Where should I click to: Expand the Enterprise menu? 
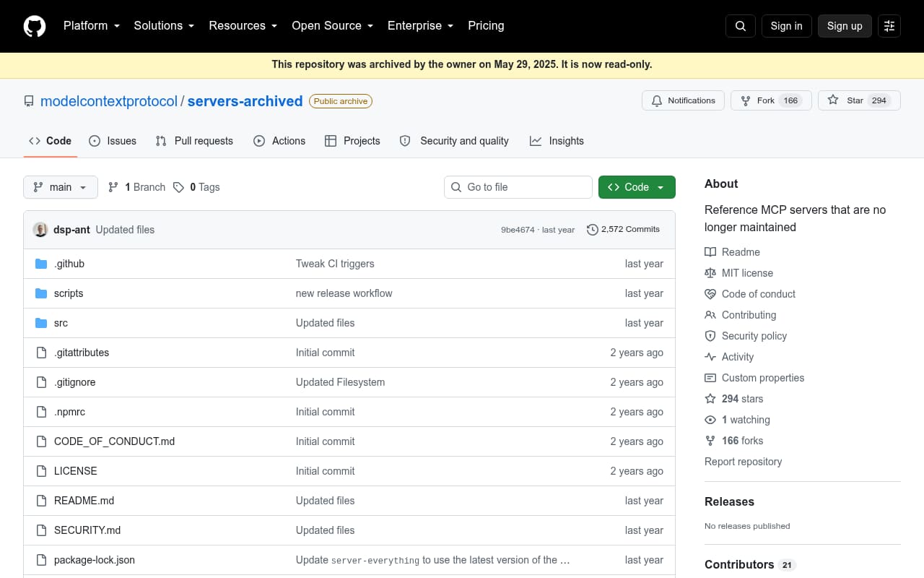pyautogui.click(x=420, y=26)
